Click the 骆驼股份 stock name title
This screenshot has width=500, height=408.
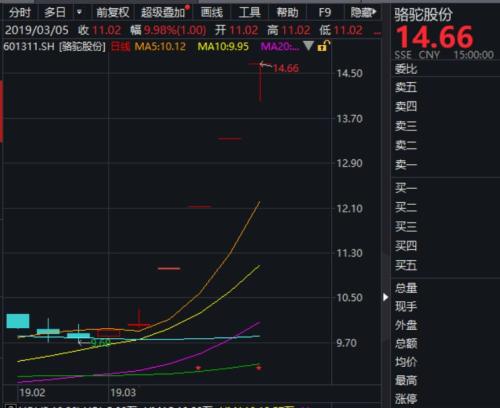pos(423,15)
